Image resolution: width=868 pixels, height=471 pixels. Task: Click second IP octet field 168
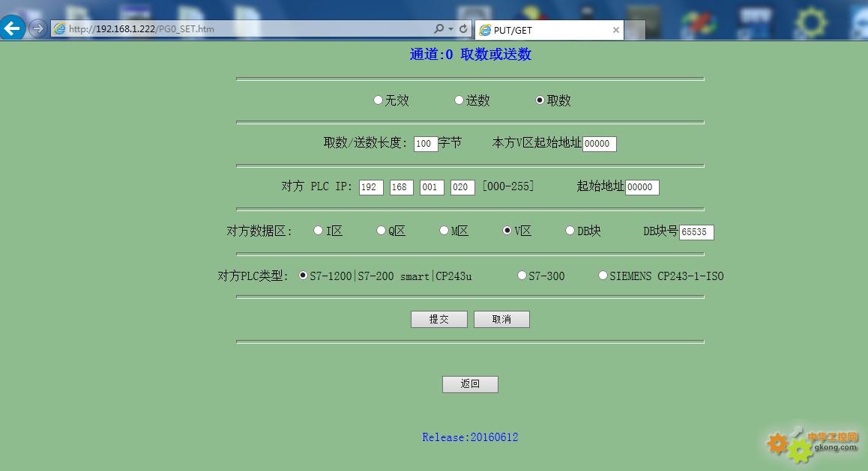401,187
